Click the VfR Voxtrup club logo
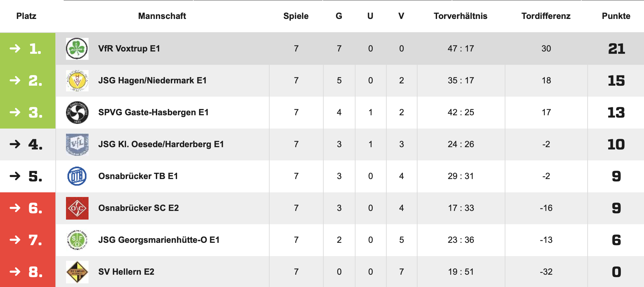644x287 pixels. 77,48
